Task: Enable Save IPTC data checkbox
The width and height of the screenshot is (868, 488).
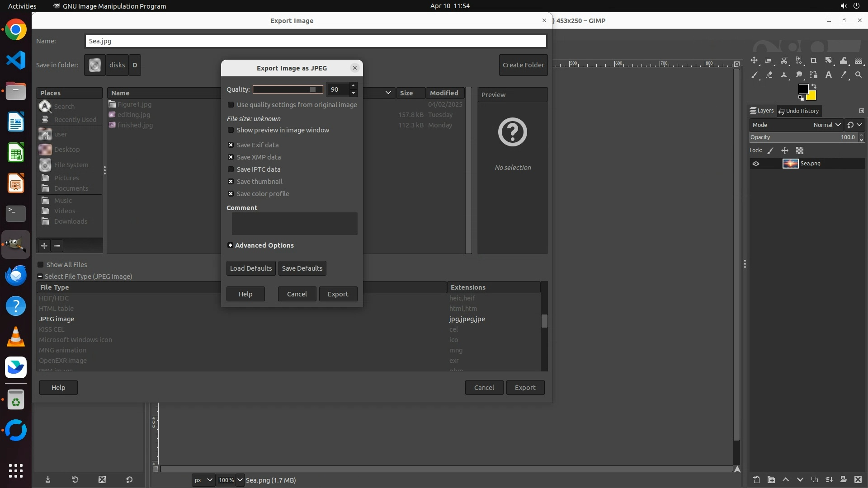Action: point(231,169)
